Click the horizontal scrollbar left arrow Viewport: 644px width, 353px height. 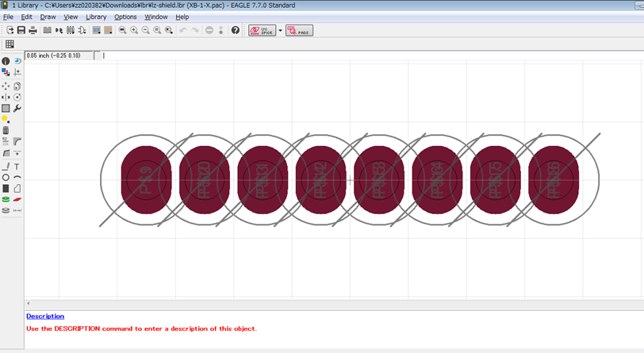pyautogui.click(x=29, y=303)
